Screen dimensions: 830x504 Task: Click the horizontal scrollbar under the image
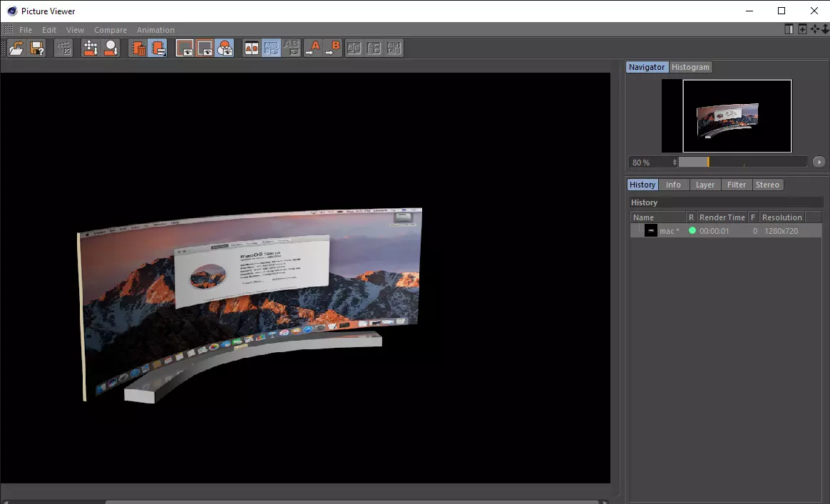(x=352, y=502)
